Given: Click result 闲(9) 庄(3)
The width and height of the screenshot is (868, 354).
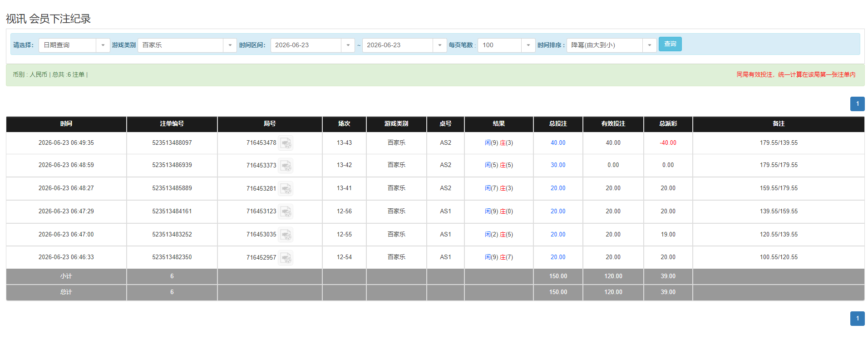Looking at the screenshot, I should [x=499, y=143].
